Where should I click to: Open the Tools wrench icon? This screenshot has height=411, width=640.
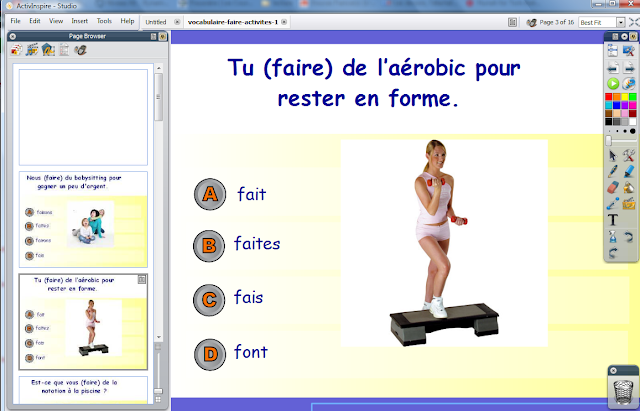[629, 156]
